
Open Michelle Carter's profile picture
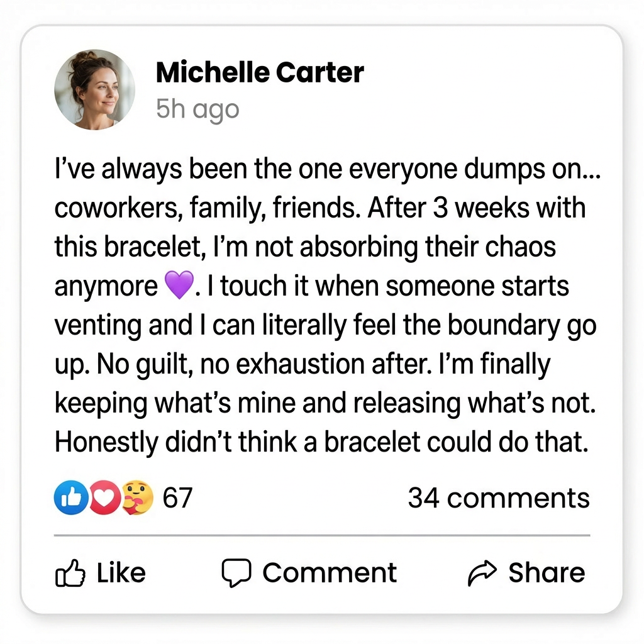95,90
